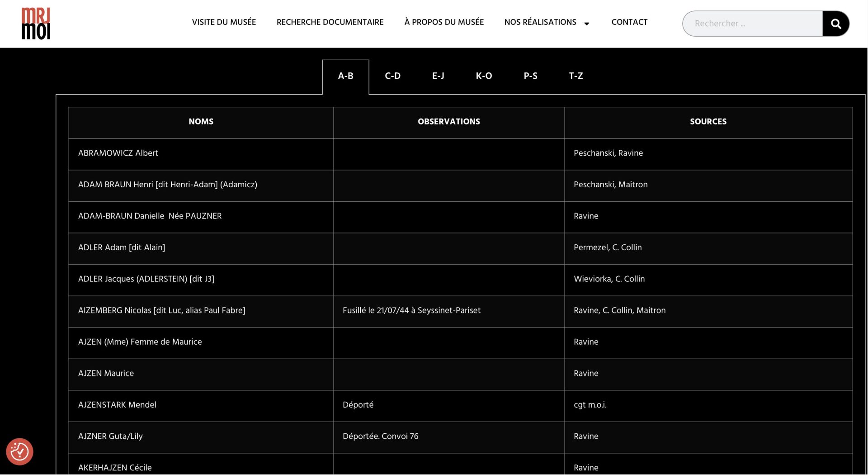Click the search magnifier button

(835, 24)
